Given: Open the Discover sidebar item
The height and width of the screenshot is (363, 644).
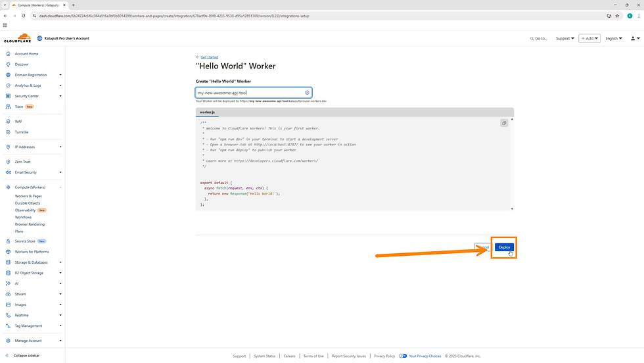Looking at the screenshot, I should coord(21,64).
